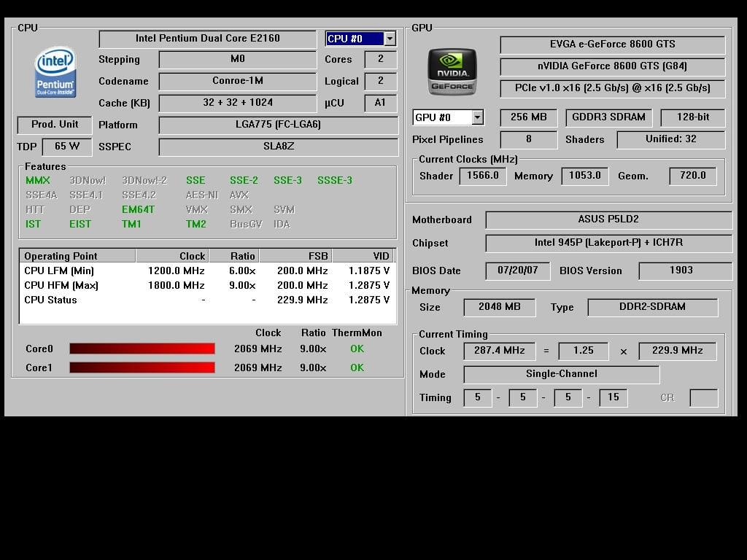Click the Memory Type field DDR2-SDRAM

click(x=652, y=307)
